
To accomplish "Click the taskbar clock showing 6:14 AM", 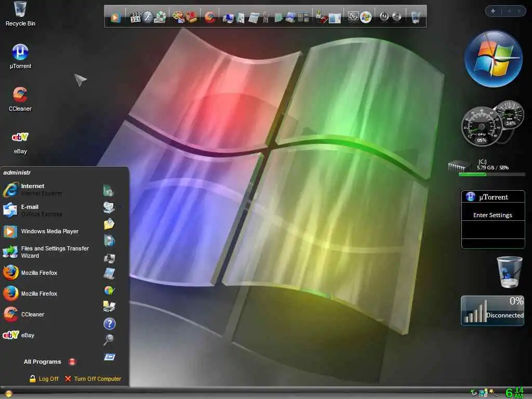I will 515,393.
